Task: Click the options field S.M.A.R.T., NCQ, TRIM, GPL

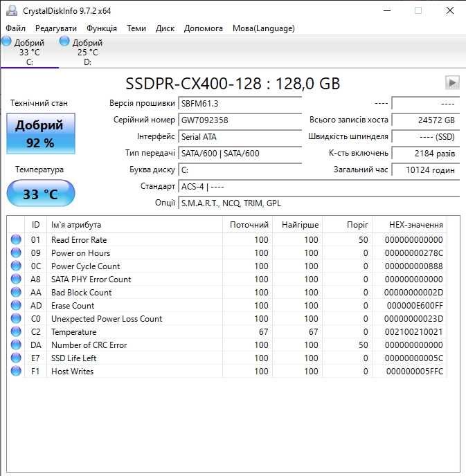Action: (319, 203)
